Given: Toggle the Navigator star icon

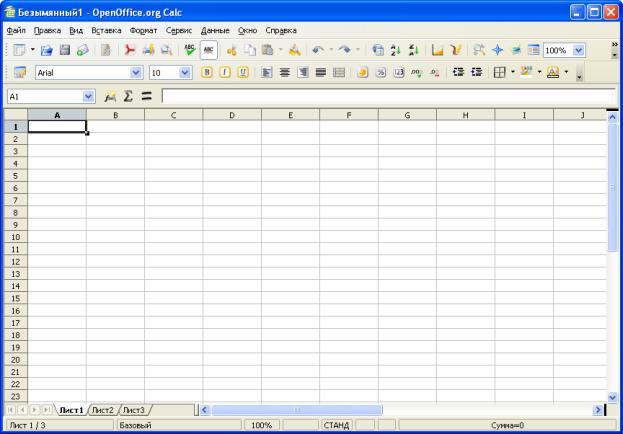Looking at the screenshot, I should (x=497, y=50).
